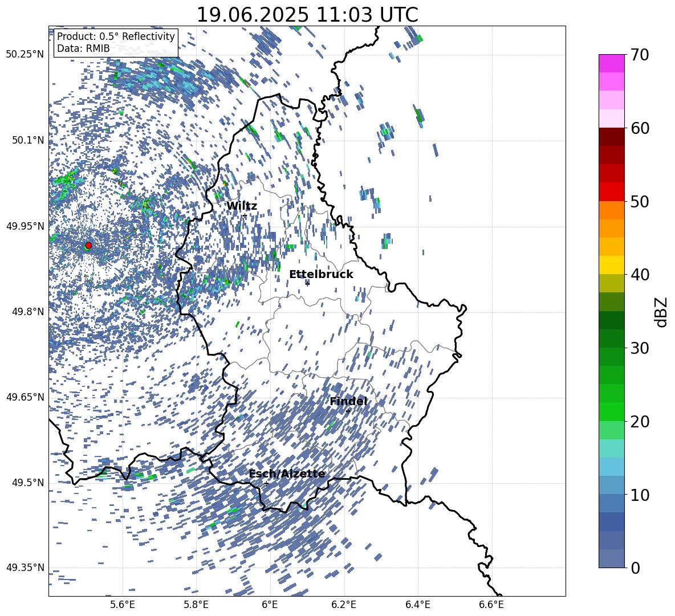Screen dimensions: 675x616
Task: Click the red radar location marker
Action: (x=88, y=246)
